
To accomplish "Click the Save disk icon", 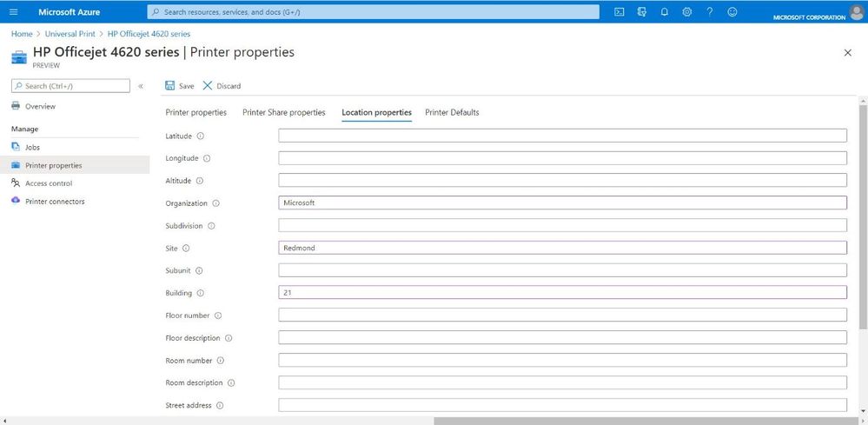I will pyautogui.click(x=170, y=86).
